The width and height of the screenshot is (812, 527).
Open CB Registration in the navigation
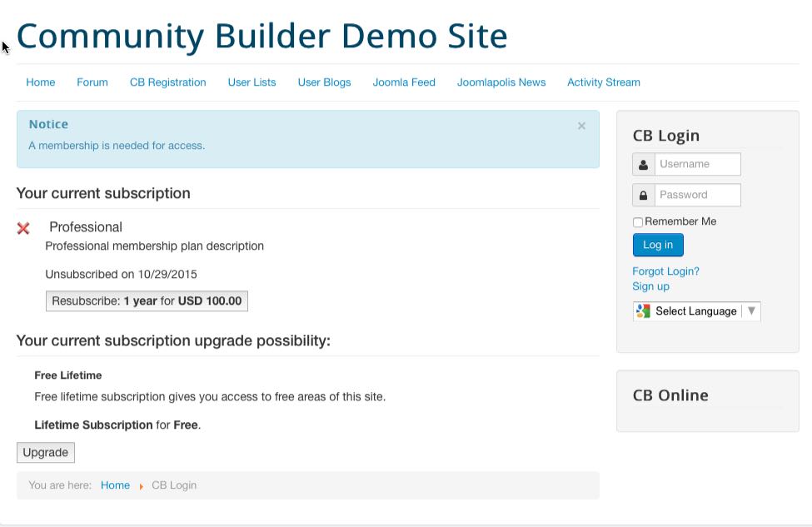(167, 82)
